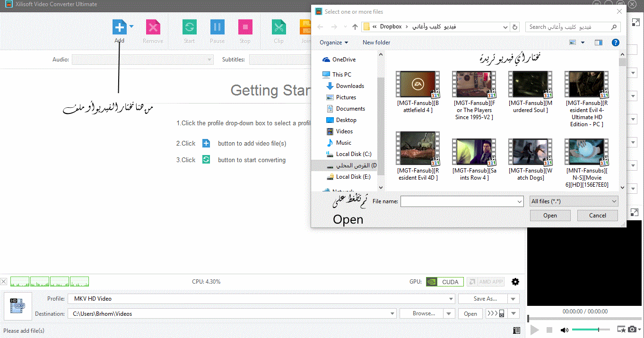Select Downloads in the navigation pane
The width and height of the screenshot is (644, 338).
[x=350, y=86]
